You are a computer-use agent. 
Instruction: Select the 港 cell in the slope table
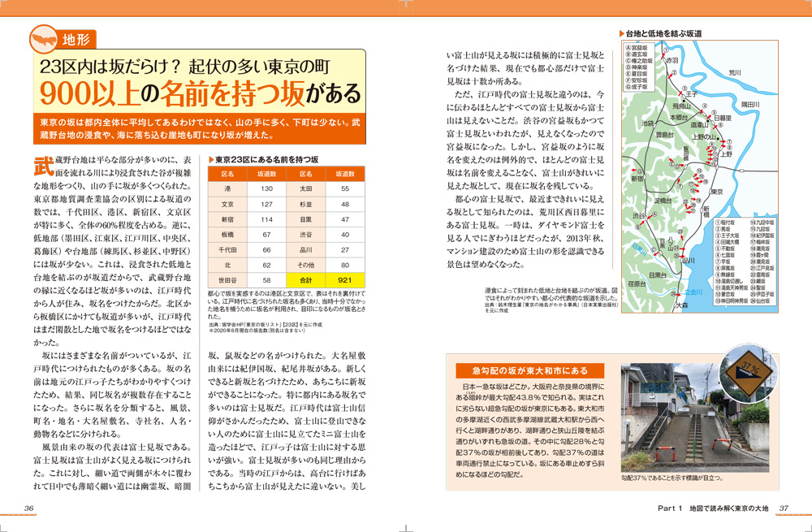coord(227,189)
